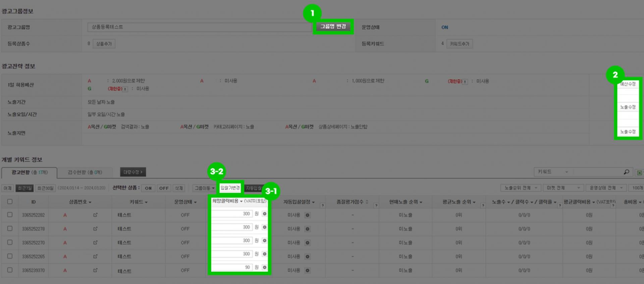
Task: Check the box for product 3365252278
Action: point(10,228)
